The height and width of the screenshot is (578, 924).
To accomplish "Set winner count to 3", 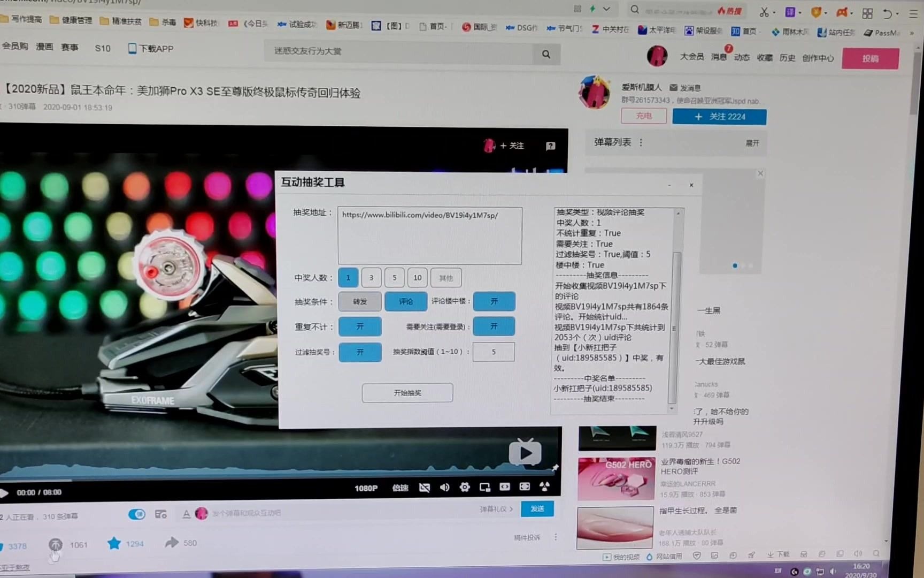I will pyautogui.click(x=371, y=278).
